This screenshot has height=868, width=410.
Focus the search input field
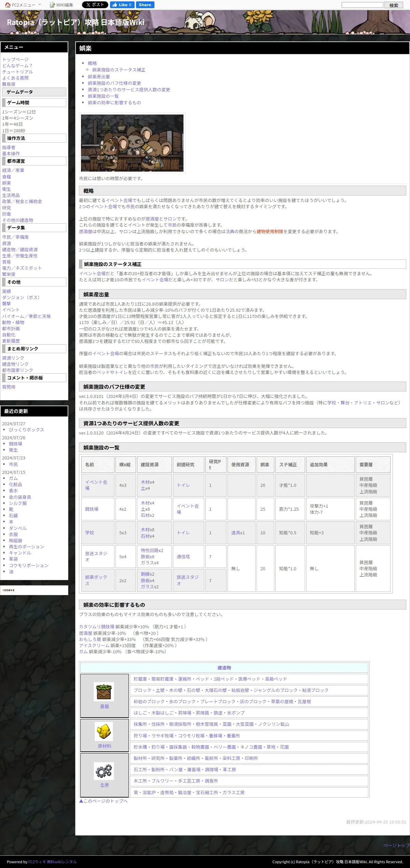point(363,5)
